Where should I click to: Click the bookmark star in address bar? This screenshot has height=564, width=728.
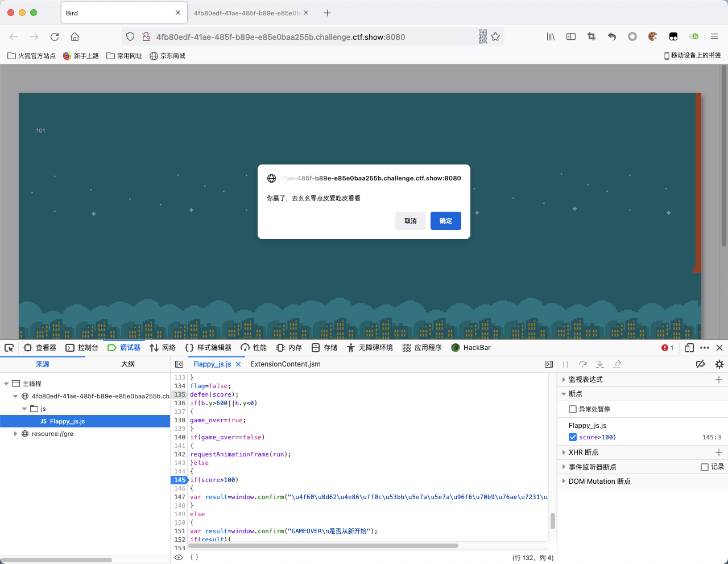click(x=495, y=37)
